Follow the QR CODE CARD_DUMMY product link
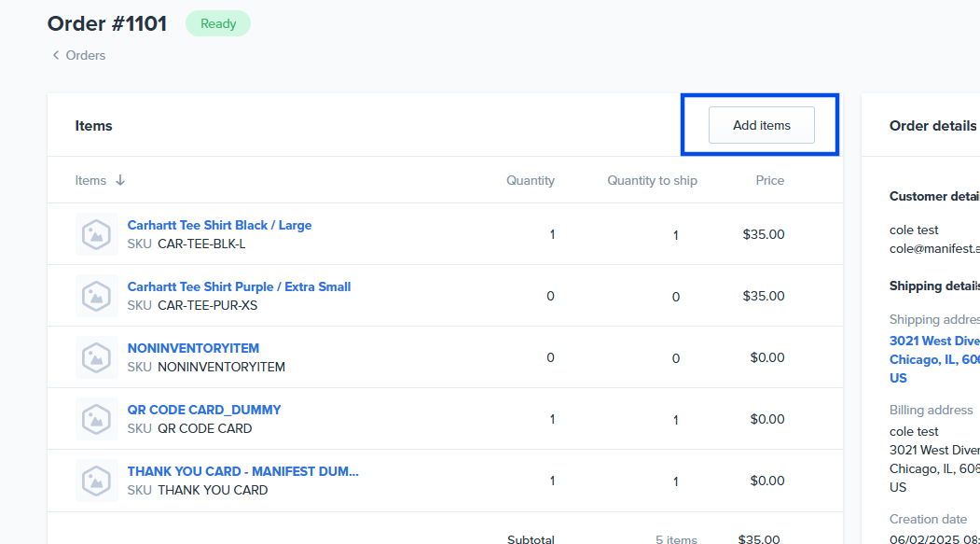Screen dimensions: 980x544 (203, 411)
